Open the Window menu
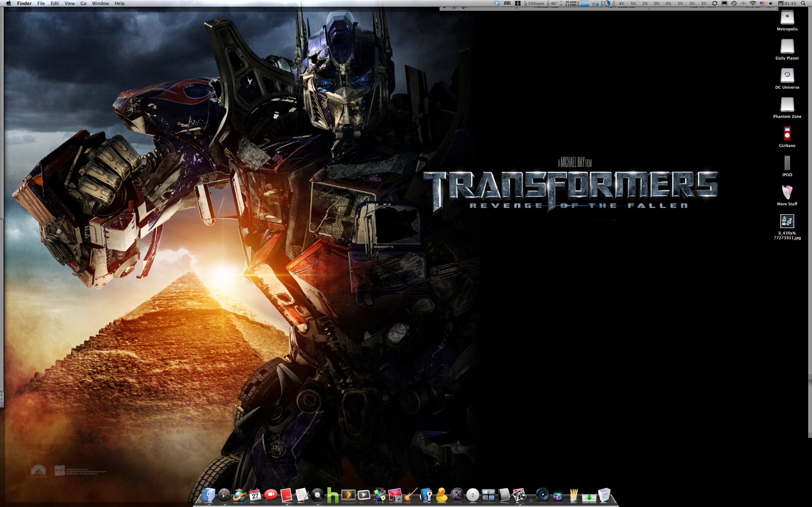 100,3
